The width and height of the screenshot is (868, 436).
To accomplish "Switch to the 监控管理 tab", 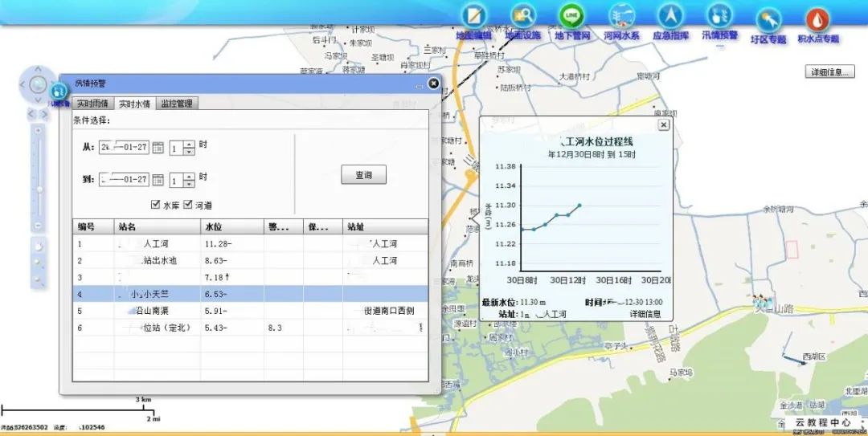I will click(x=176, y=104).
